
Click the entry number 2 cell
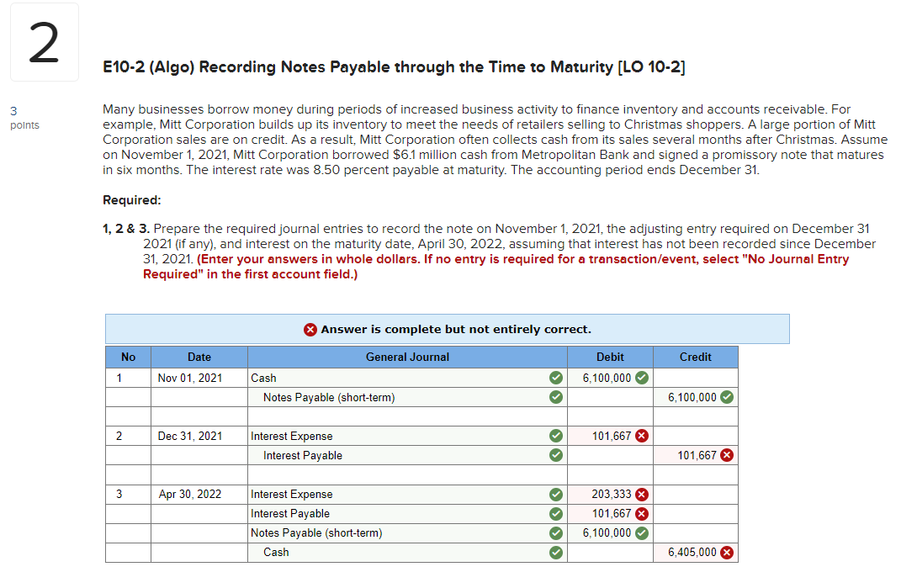128,436
